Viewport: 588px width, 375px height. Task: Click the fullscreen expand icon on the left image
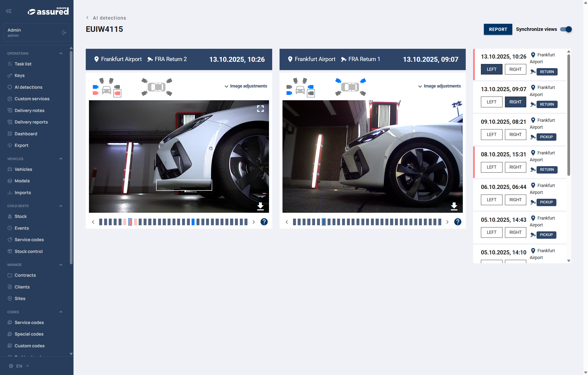260,109
